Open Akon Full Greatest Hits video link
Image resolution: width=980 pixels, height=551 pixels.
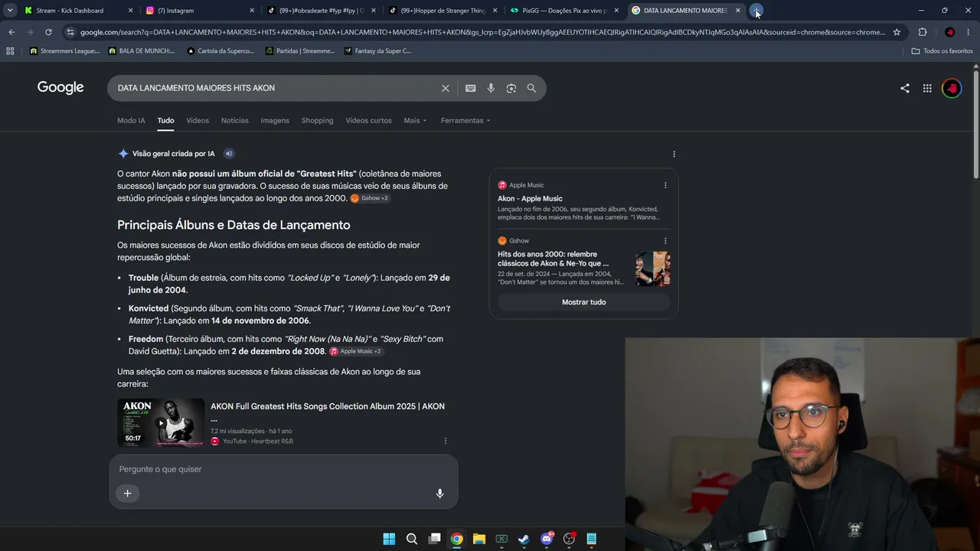(328, 412)
